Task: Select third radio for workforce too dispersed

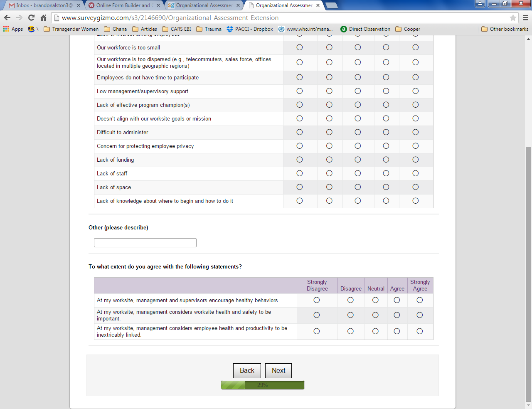Action: point(358,62)
